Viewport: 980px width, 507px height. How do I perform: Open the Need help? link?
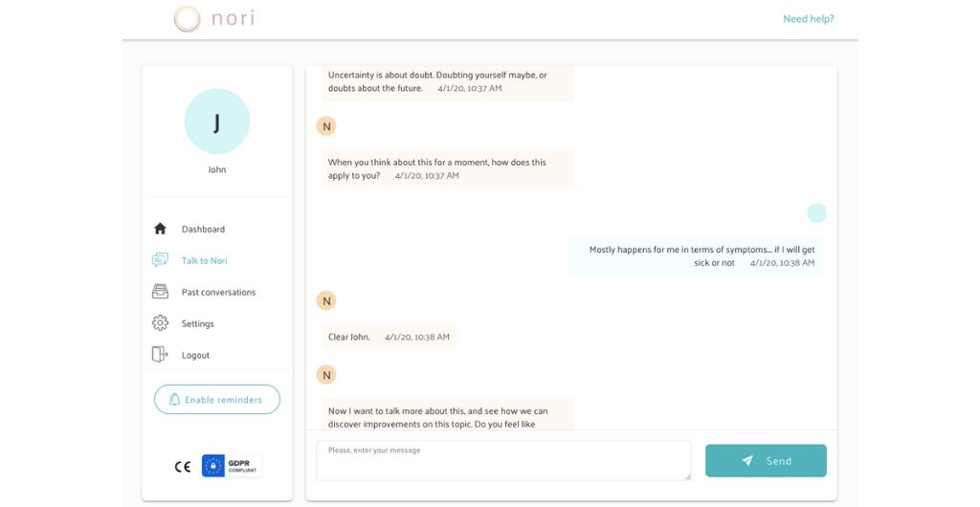808,19
